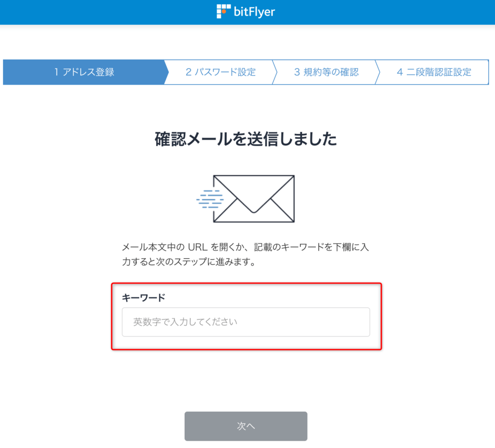Click the bitFlyer square-grid logo icon
This screenshot has width=495, height=448.
tap(223, 12)
